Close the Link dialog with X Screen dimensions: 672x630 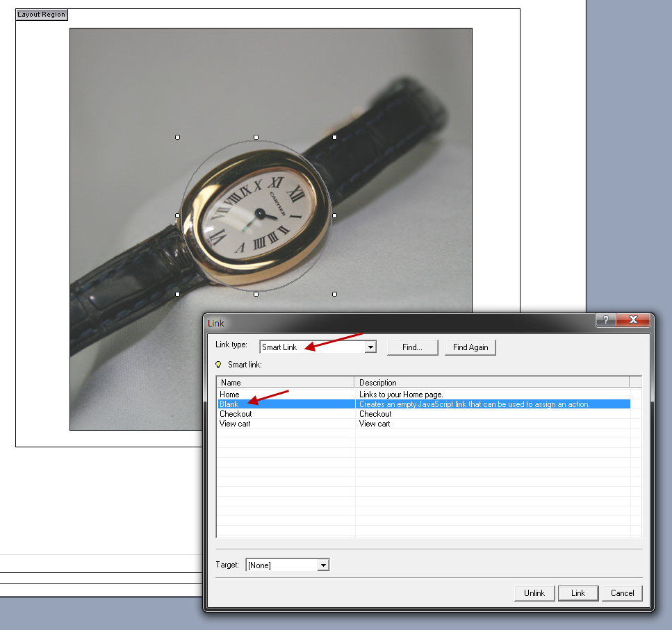point(633,320)
